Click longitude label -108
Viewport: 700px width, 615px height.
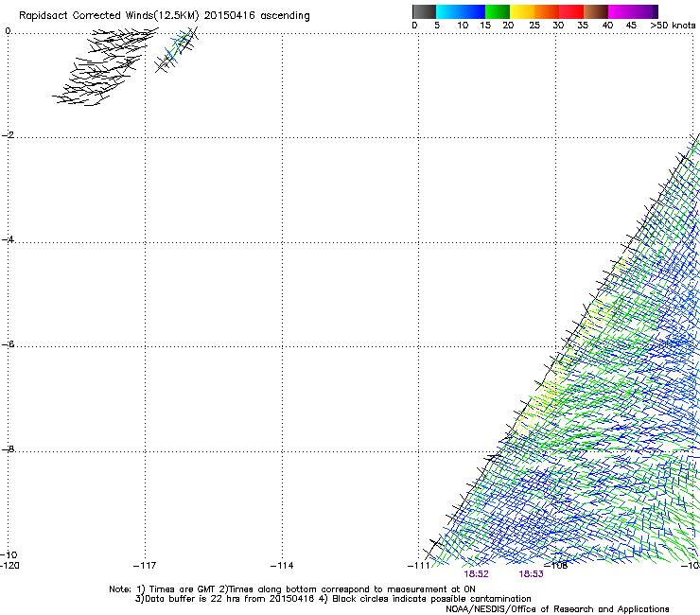[x=556, y=566]
